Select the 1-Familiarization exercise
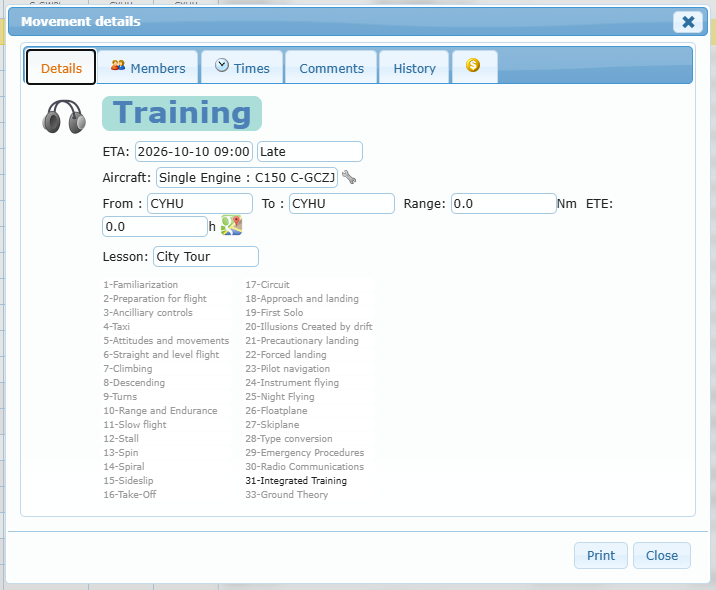 click(x=141, y=284)
